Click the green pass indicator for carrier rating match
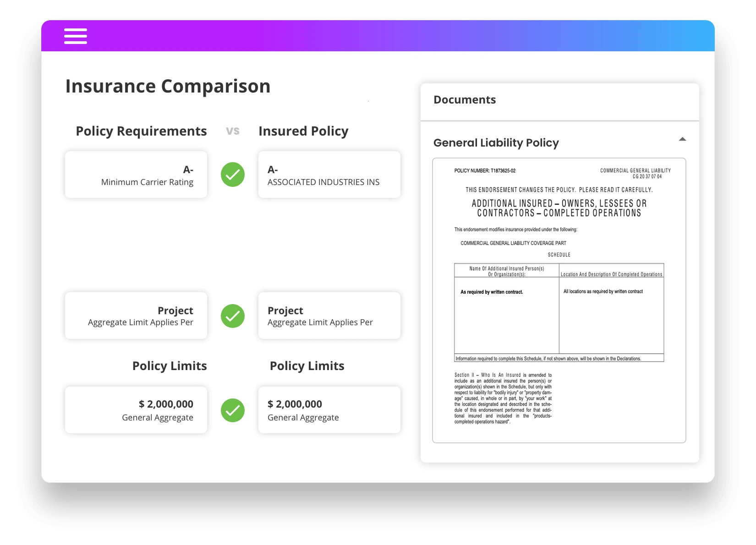The image size is (756, 545). (x=233, y=174)
